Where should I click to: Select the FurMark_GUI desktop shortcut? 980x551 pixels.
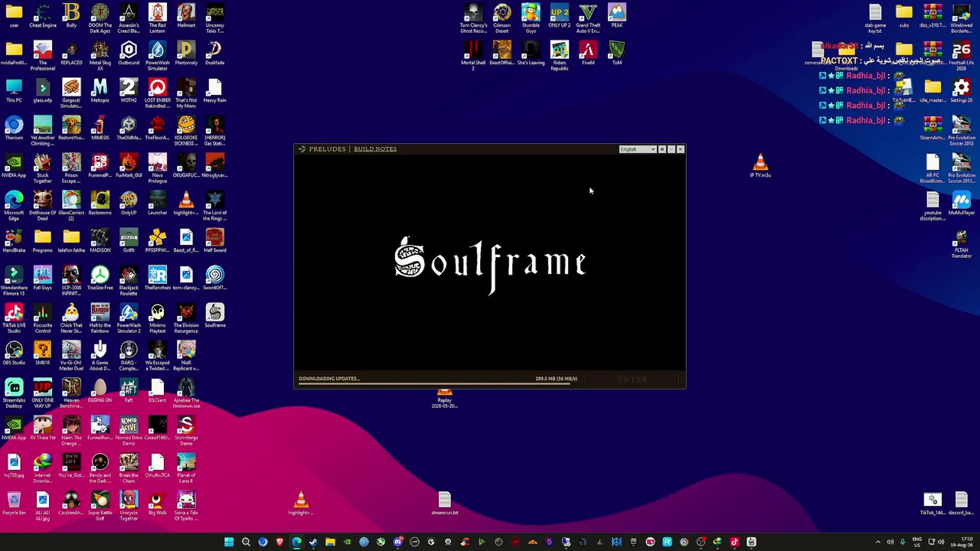pos(129,166)
